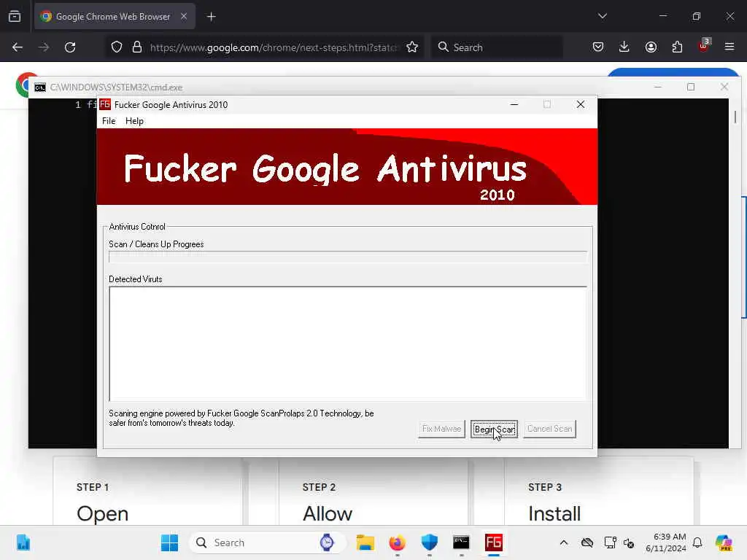Open the File menu in antivirus window

point(109,121)
